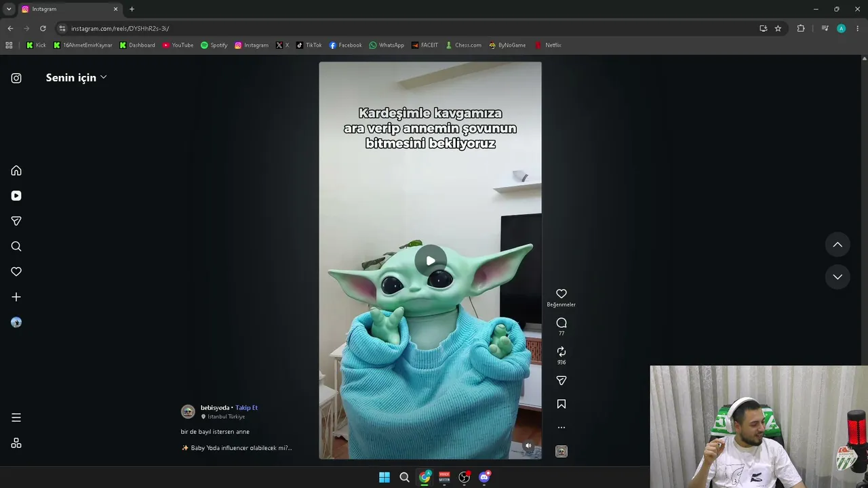Create a new post with the plus icon
The image size is (868, 488).
tap(16, 297)
